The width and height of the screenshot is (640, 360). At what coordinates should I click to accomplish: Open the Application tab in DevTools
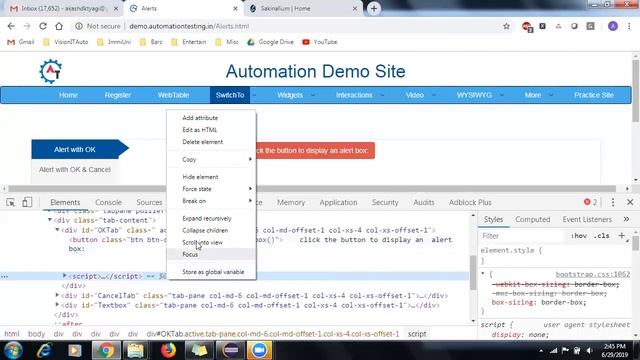point(338,202)
